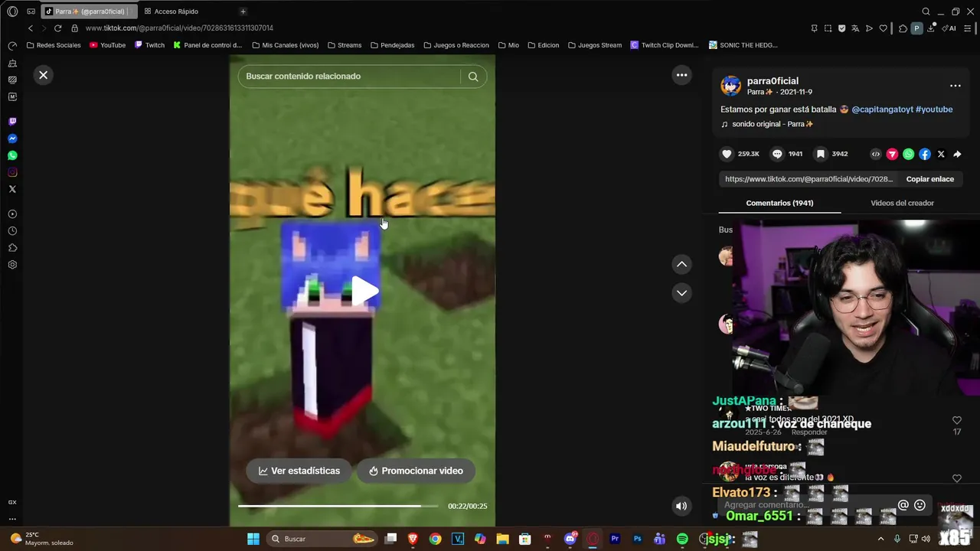Image resolution: width=980 pixels, height=551 pixels.
Task: Open Twitch bookmark
Action: click(150, 45)
